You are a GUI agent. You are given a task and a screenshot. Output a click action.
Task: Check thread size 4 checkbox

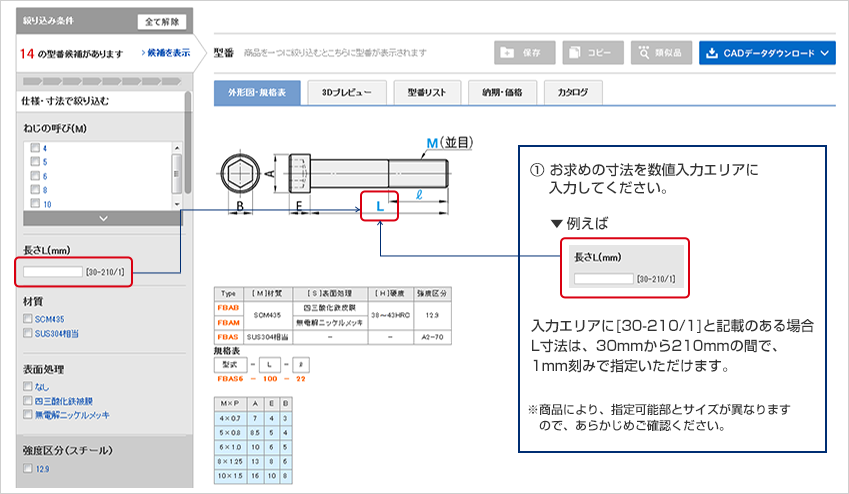[x=35, y=148]
